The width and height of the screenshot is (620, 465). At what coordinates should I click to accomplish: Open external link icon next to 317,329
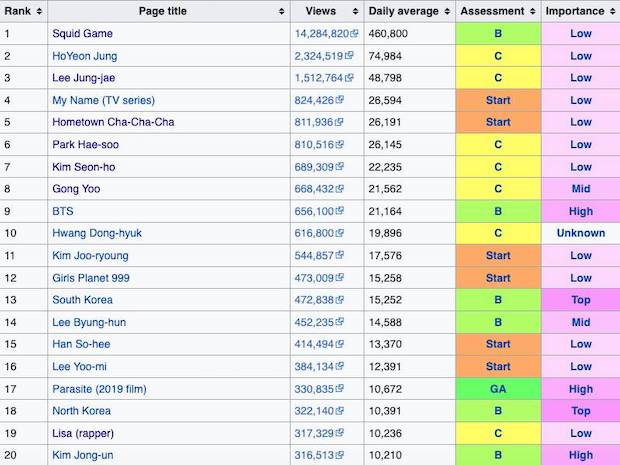339,433
